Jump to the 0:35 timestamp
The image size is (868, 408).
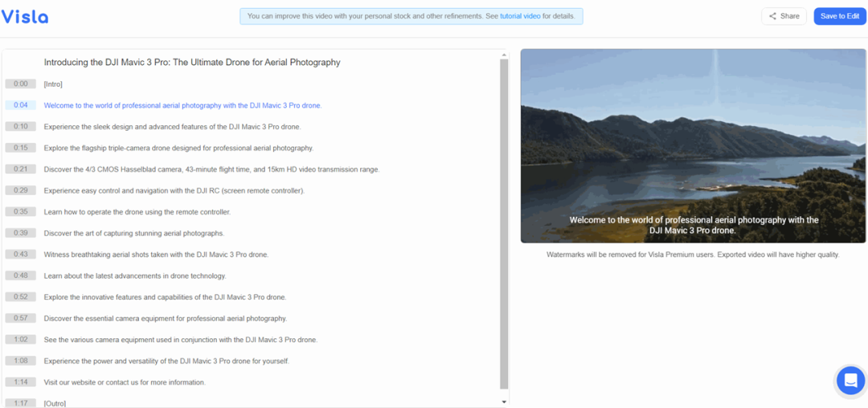coord(20,212)
